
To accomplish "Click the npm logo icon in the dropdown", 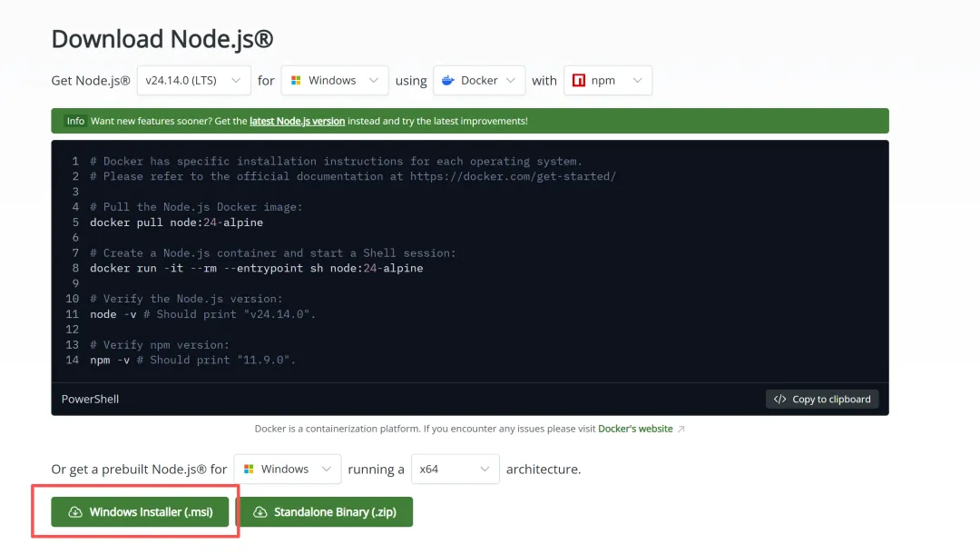I will coord(579,81).
